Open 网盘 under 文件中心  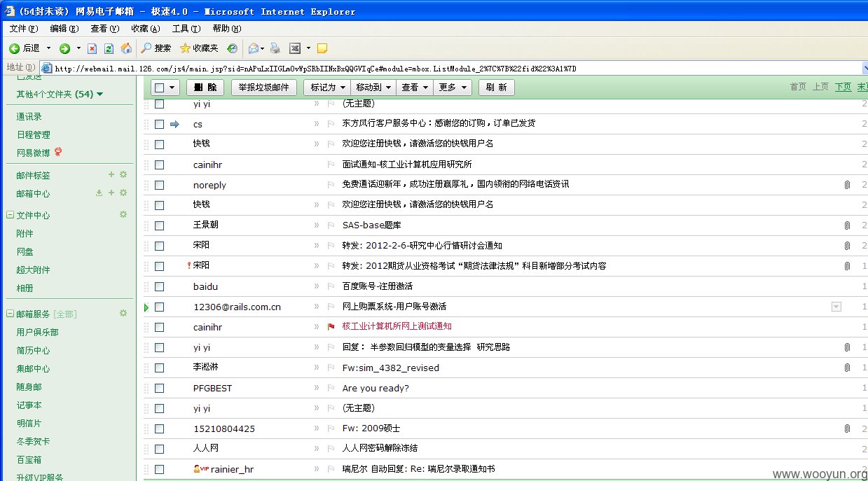click(25, 251)
